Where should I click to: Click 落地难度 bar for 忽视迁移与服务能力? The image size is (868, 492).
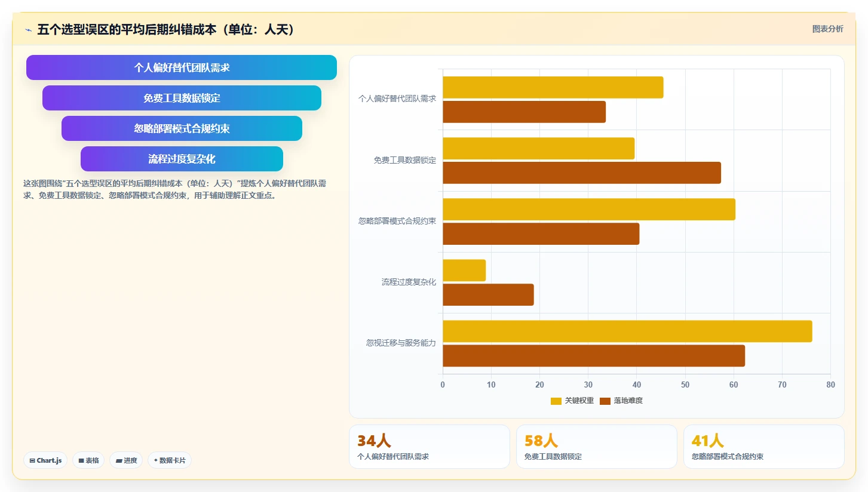pos(594,355)
